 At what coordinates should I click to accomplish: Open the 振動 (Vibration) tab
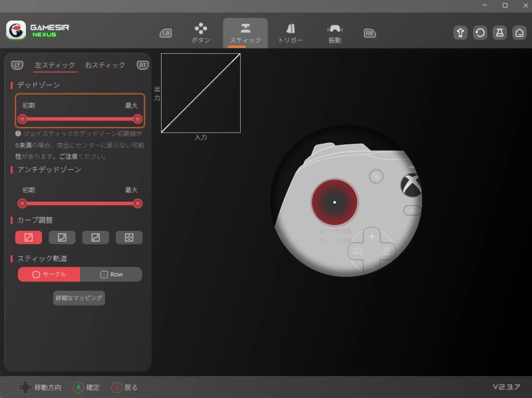pyautogui.click(x=334, y=33)
